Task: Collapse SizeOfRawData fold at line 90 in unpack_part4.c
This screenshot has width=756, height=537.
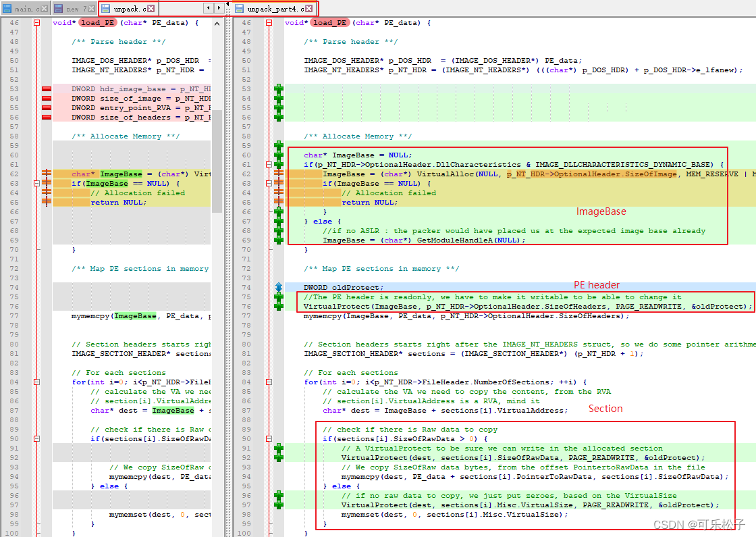Action: tap(269, 439)
